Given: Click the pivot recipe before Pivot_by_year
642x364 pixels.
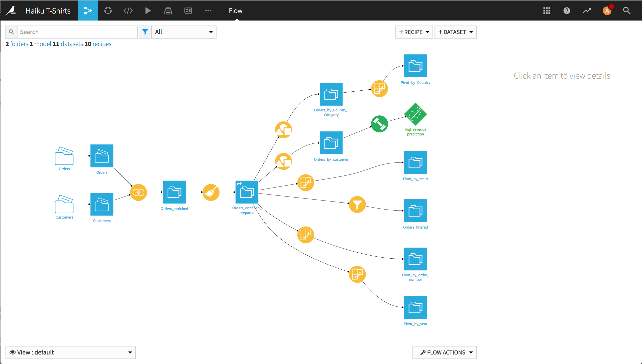Looking at the screenshot, I should (x=357, y=274).
